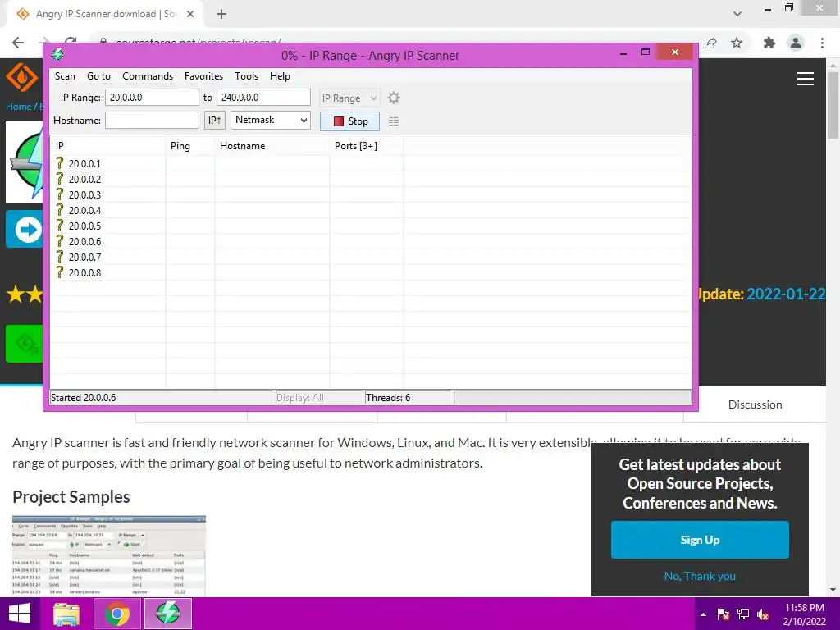The height and width of the screenshot is (630, 840).
Task: Open preferences gear icon in Angry IP Scanner
Action: [x=393, y=98]
